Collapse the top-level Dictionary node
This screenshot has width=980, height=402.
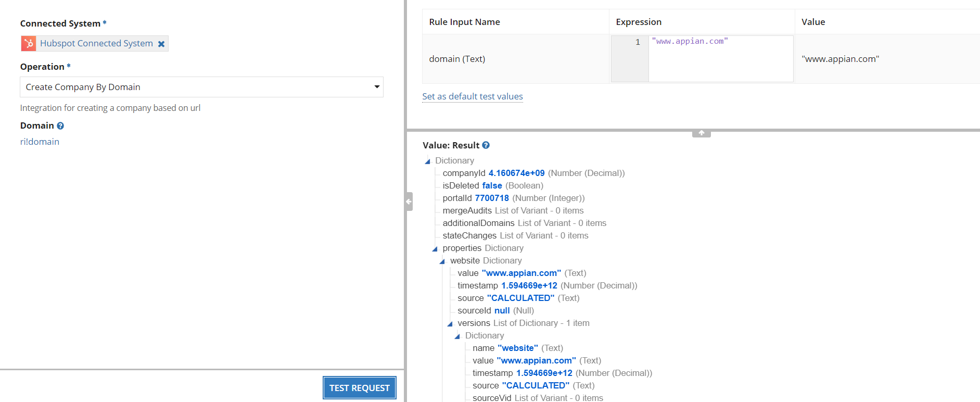[428, 161]
